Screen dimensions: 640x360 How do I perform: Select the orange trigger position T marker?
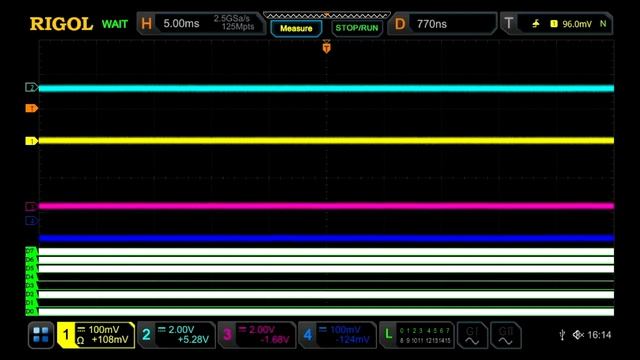(326, 47)
